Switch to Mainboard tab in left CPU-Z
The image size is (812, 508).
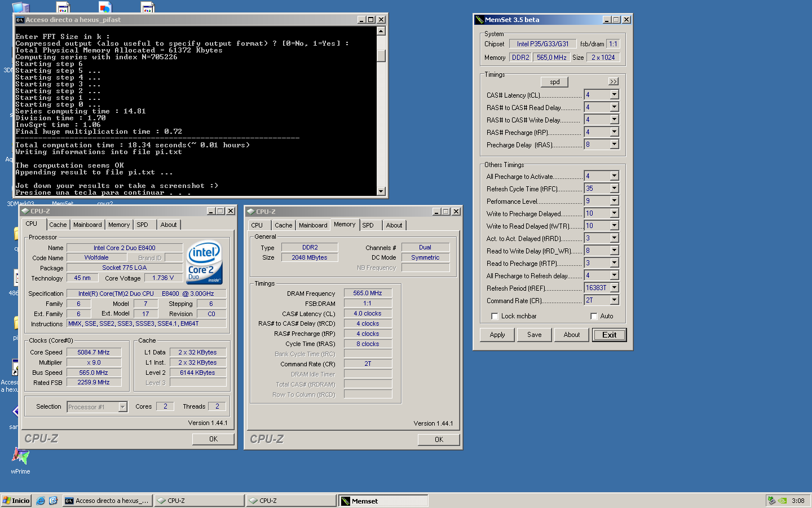coord(87,225)
